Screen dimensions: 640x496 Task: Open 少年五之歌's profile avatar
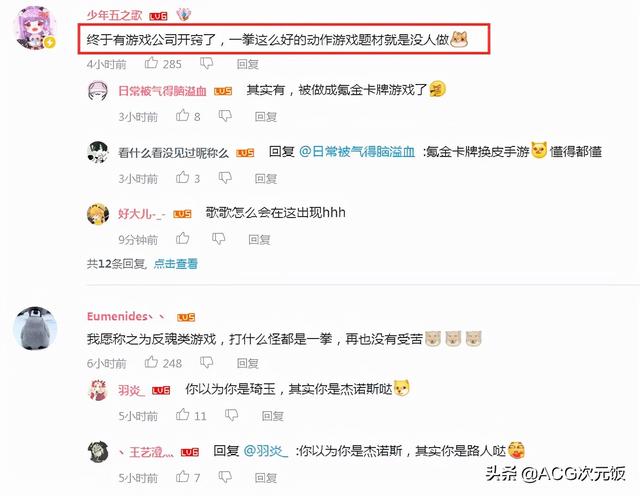34,28
